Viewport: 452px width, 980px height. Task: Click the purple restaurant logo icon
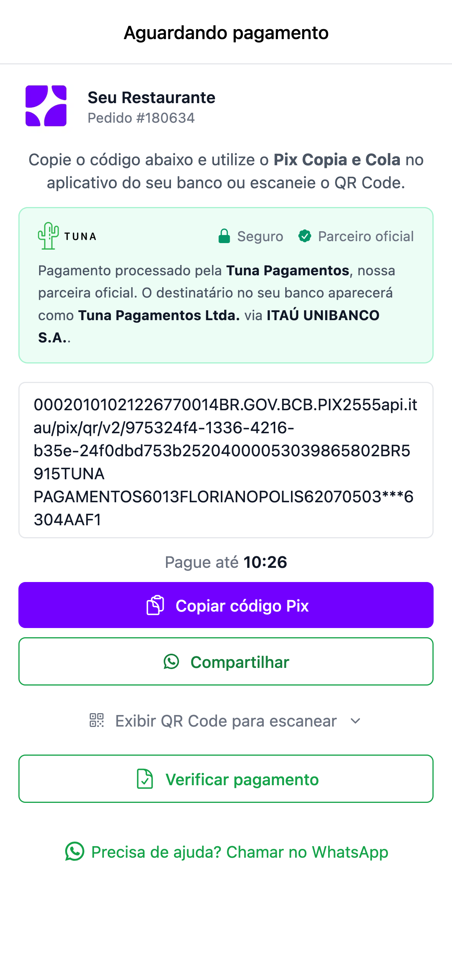(x=46, y=106)
